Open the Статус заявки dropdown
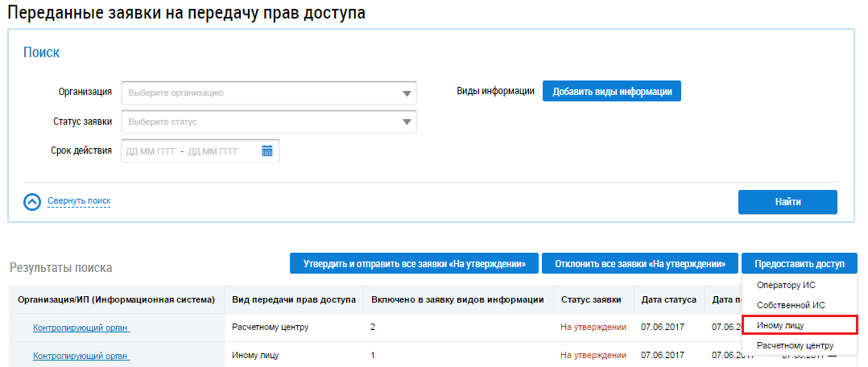Screen dimensions: 868x367 (268, 122)
